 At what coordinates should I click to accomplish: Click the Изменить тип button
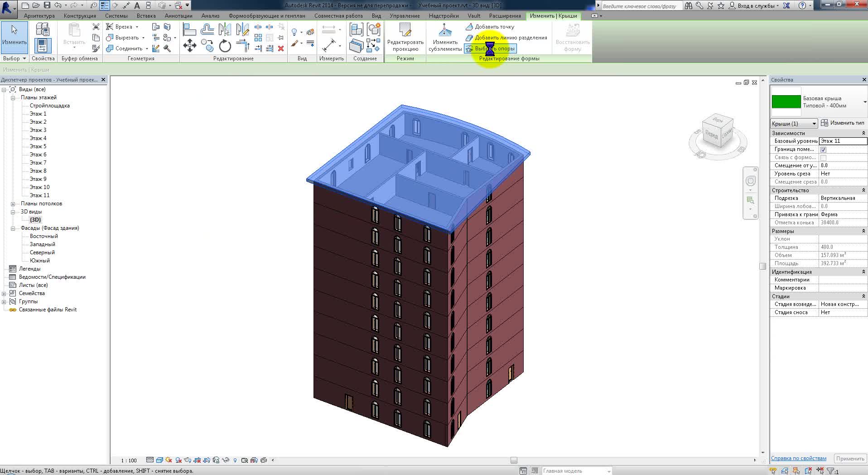pos(843,123)
